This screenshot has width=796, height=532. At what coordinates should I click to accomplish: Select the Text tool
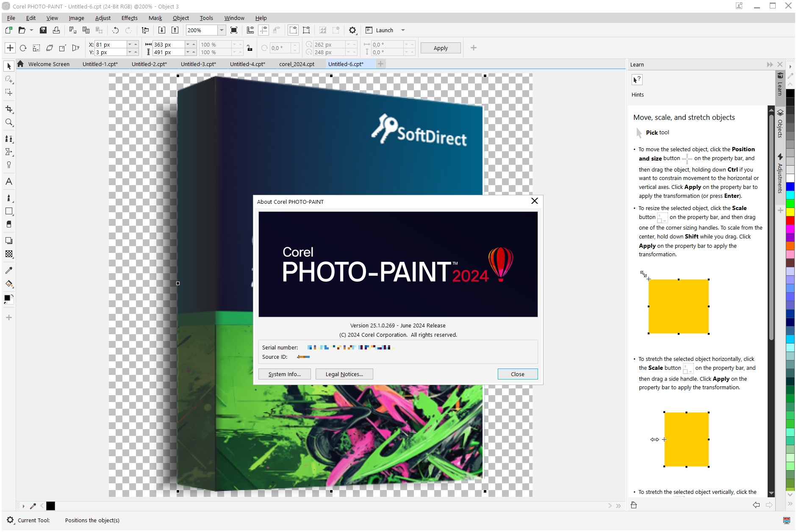[x=9, y=182]
